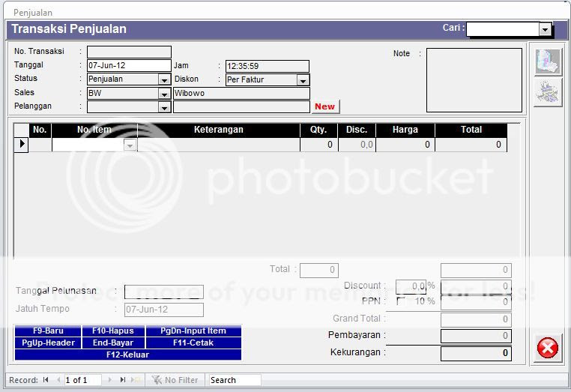The width and height of the screenshot is (571, 392).
Task: Go to last record navigation icon
Action: (x=123, y=380)
